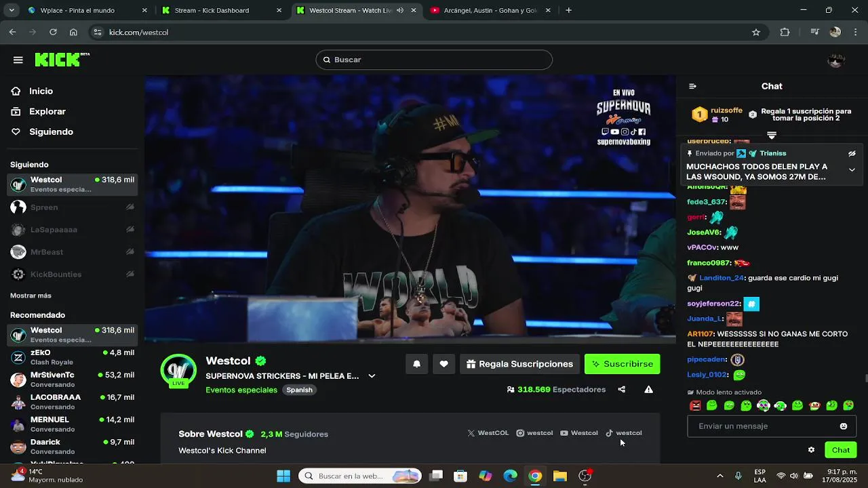The width and height of the screenshot is (868, 488).
Task: Mute the Westcol Stream tab audio icon
Action: pos(399,10)
